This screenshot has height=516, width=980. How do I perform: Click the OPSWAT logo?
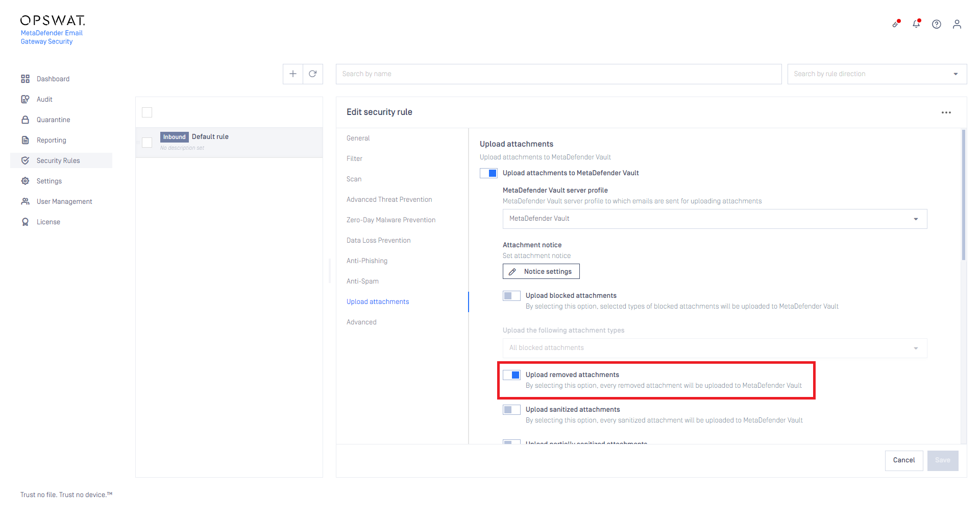tap(53, 20)
